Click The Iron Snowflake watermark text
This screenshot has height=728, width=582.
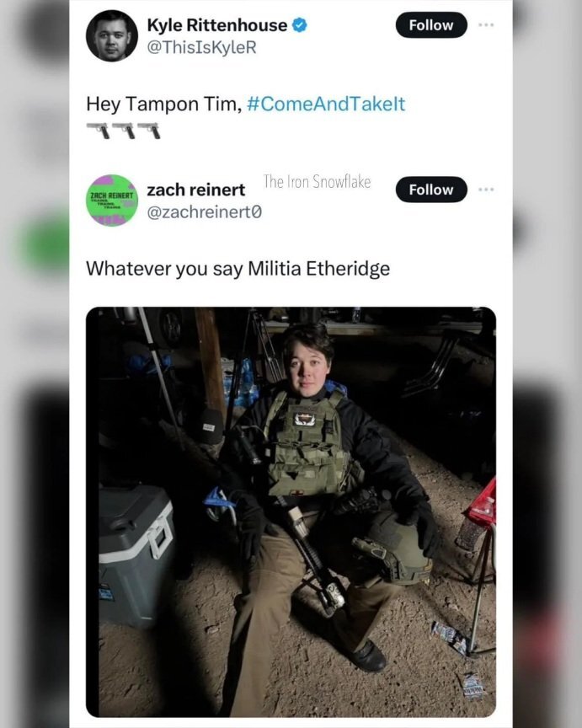click(317, 181)
